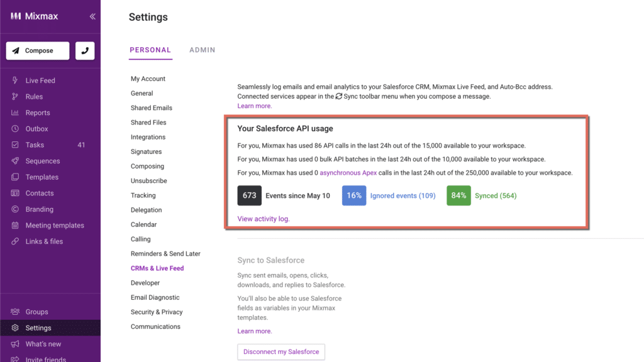Click Disconnect my Salesforce button
This screenshot has width=644, height=362.
click(281, 352)
